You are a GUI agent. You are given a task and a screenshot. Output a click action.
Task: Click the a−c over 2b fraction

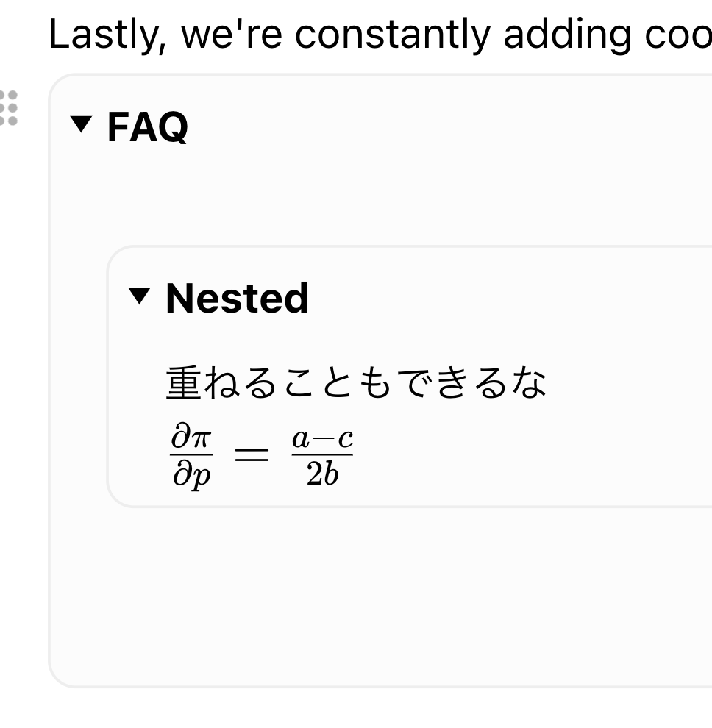(x=322, y=456)
